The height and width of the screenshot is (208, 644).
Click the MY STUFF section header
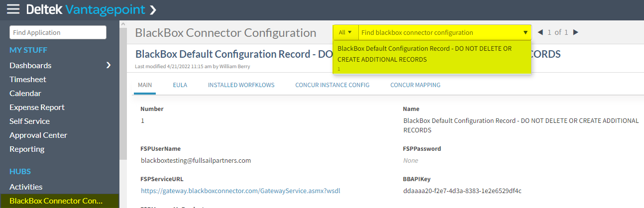tap(28, 50)
